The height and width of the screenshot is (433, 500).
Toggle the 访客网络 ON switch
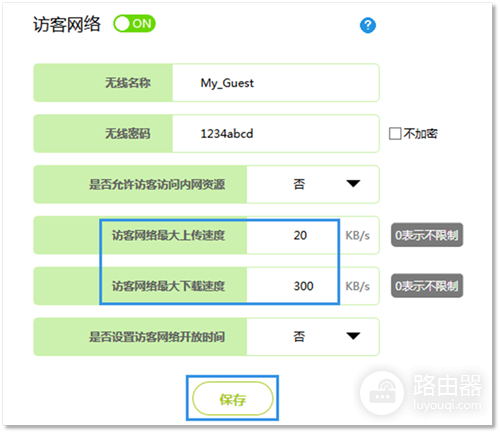coord(134,24)
